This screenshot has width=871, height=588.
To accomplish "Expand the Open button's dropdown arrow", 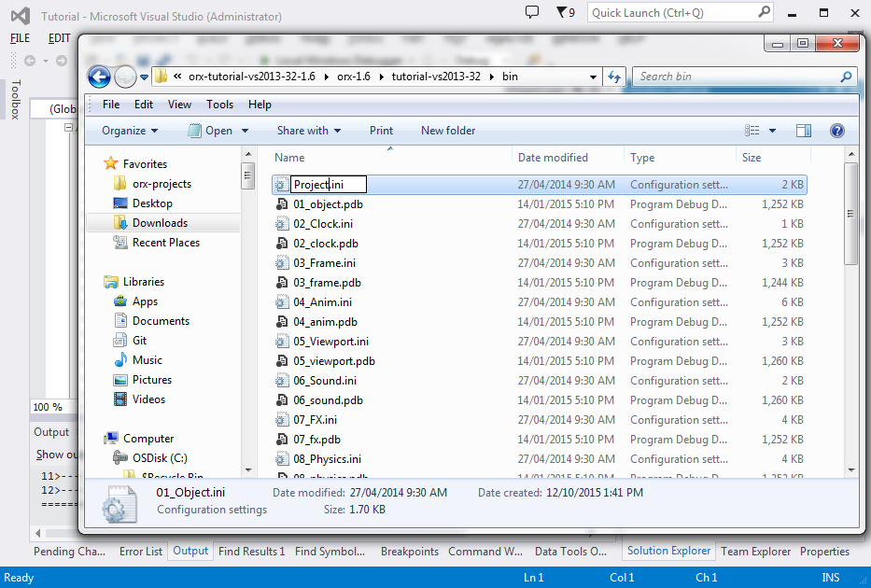I will (x=245, y=131).
